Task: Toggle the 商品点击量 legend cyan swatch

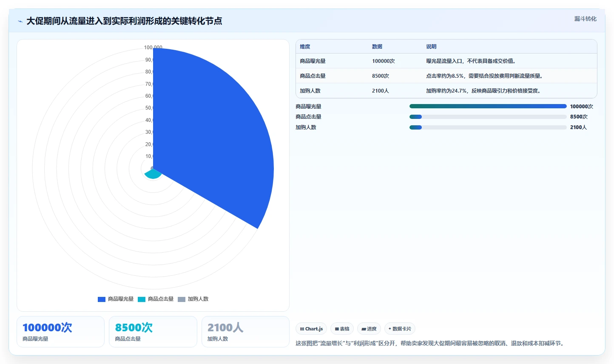Action: pos(142,299)
